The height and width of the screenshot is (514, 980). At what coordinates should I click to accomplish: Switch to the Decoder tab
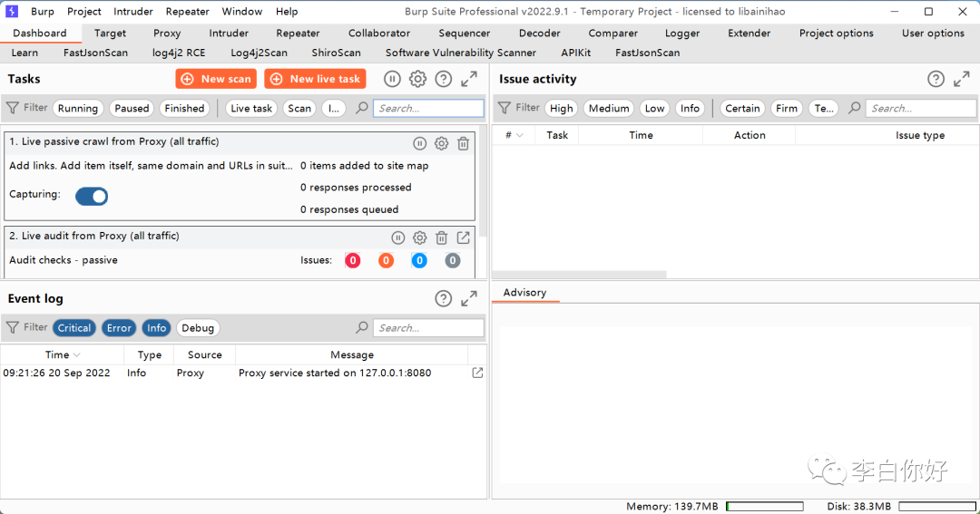[539, 34]
